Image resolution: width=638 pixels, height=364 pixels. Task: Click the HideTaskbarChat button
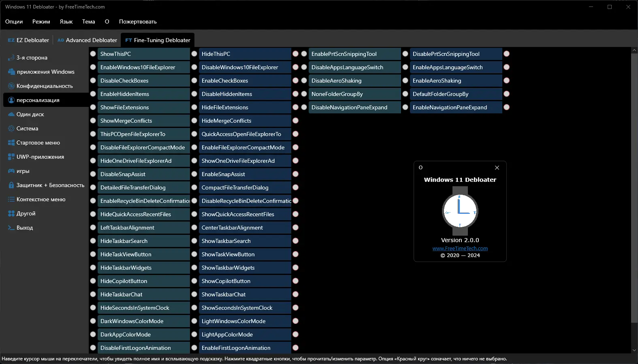pos(144,294)
